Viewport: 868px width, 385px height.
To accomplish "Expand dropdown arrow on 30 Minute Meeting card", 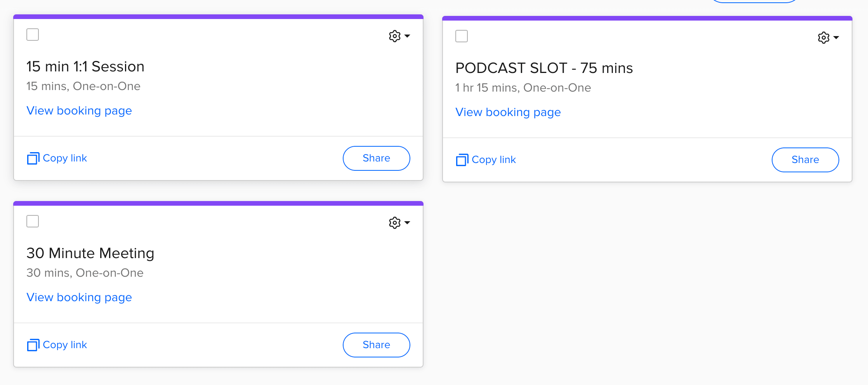I will [407, 223].
